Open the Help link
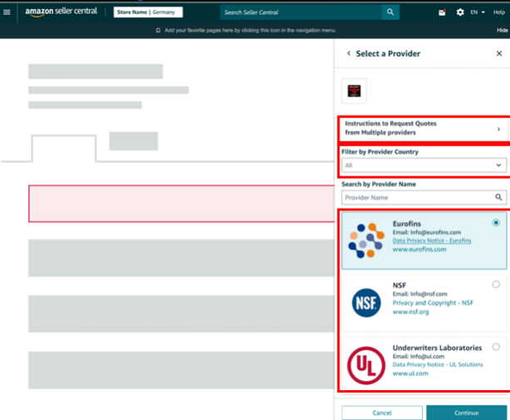This screenshot has height=420, width=510. [499, 12]
